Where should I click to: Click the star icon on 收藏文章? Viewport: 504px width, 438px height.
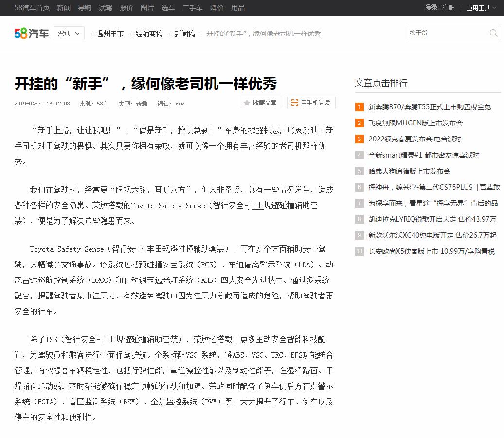click(x=247, y=103)
